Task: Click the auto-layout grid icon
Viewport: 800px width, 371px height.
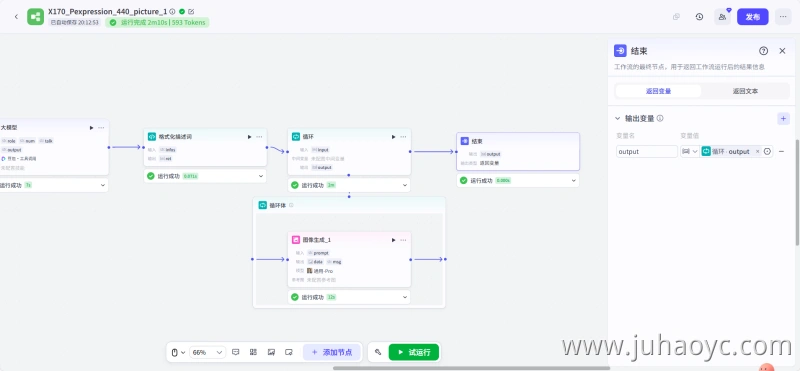Action: coord(253,352)
